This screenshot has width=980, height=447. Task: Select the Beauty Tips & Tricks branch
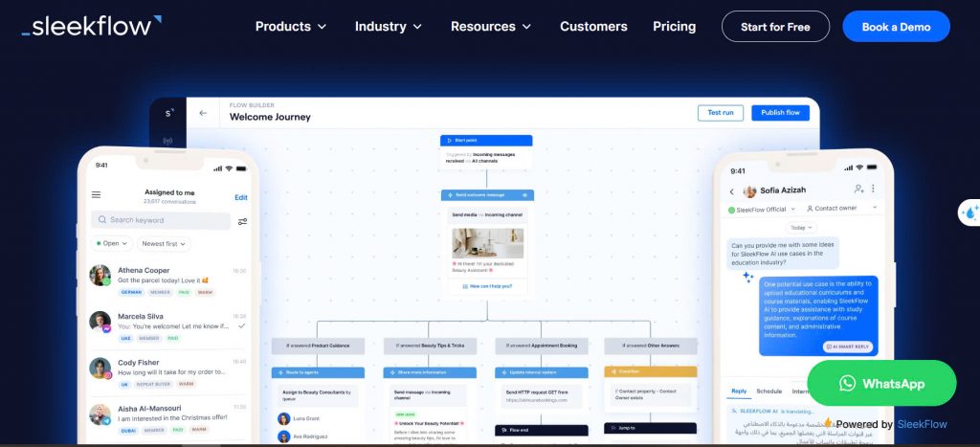coord(430,346)
